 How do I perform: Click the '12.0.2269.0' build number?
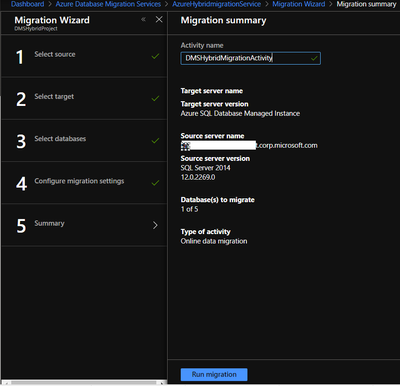[198, 177]
